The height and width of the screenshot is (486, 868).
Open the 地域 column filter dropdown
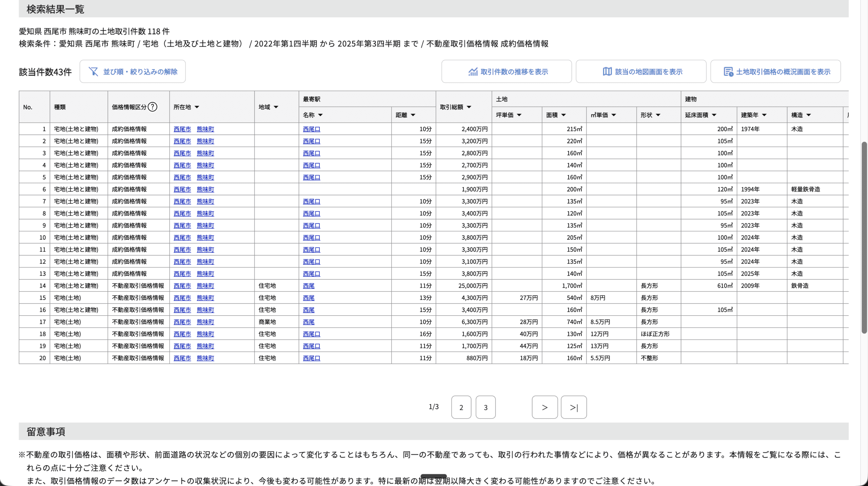coord(276,107)
